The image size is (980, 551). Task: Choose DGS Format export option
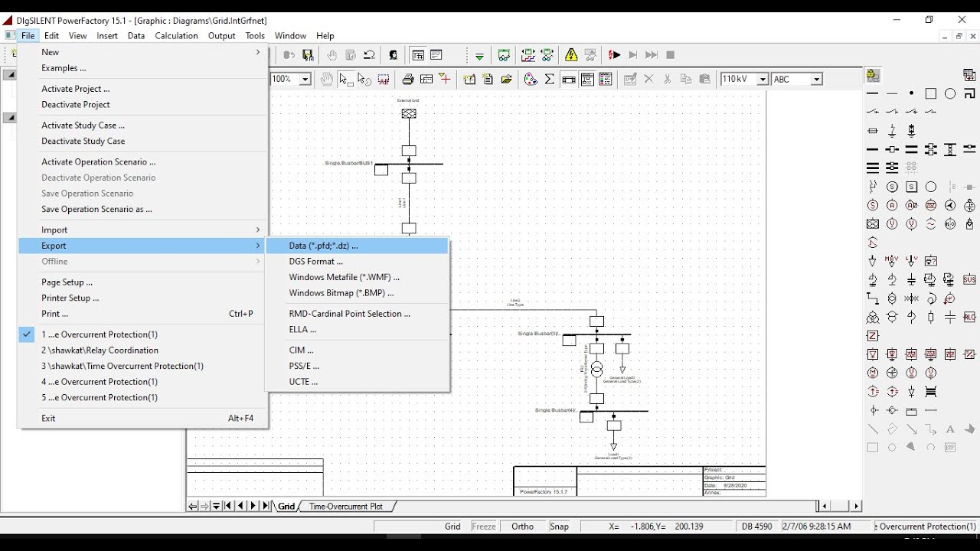click(x=358, y=261)
